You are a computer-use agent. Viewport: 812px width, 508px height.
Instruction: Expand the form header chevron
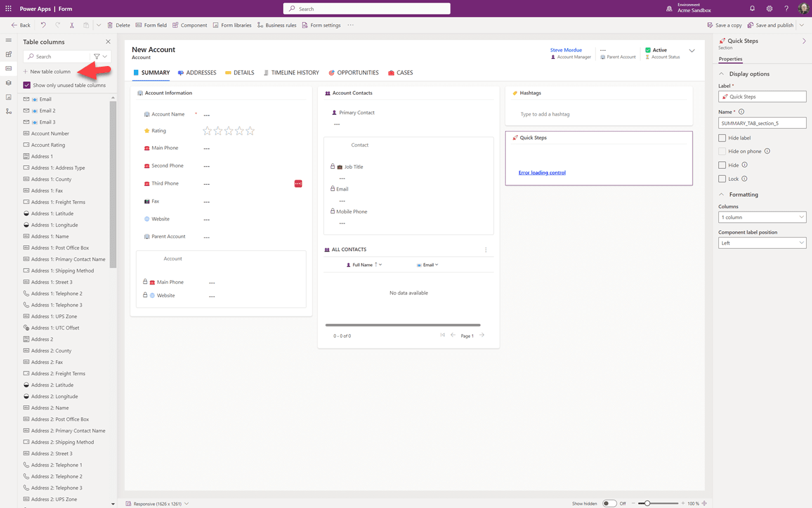[692, 51]
